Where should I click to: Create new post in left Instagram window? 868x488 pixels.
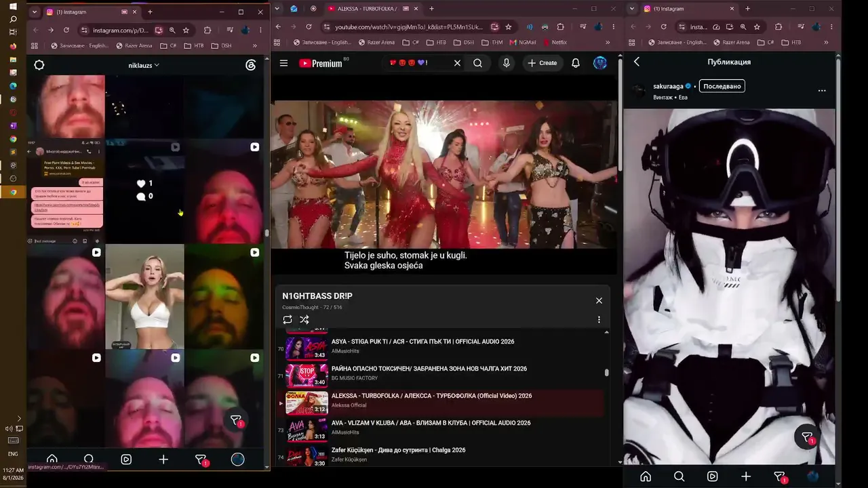pos(163,459)
